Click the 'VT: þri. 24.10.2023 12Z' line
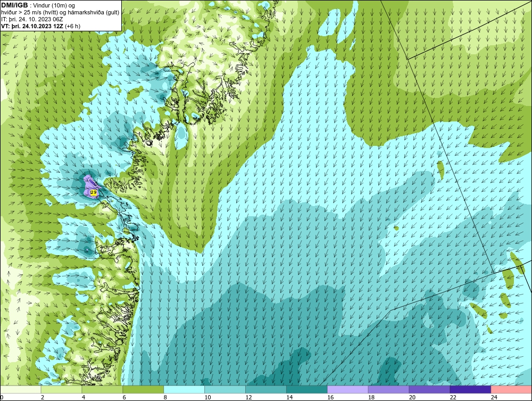532x401 pixels. (x=41, y=26)
